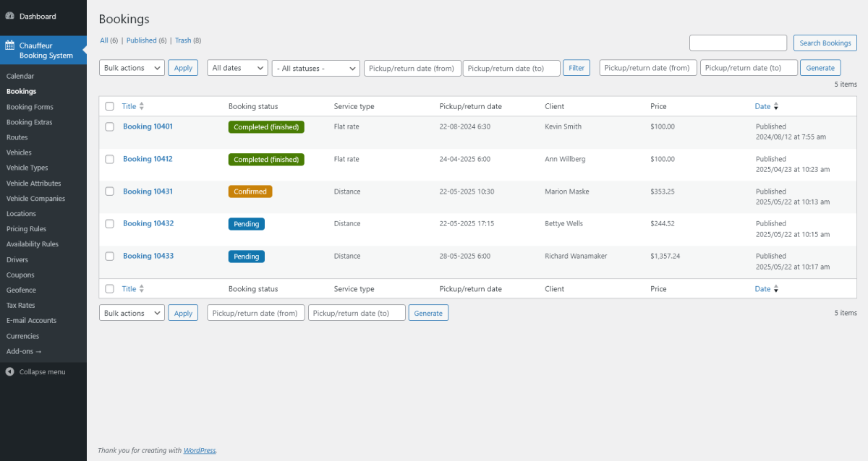This screenshot has width=868, height=461.
Task: Expand the All statuses dropdown
Action: point(315,67)
